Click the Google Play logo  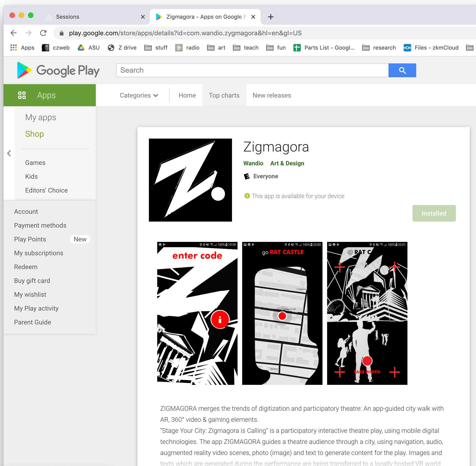pos(58,71)
